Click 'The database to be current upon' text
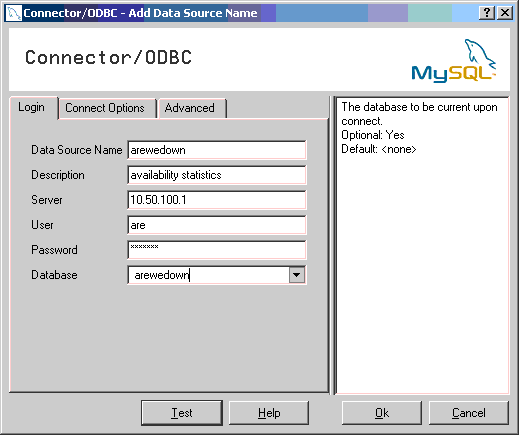519x435 pixels. tap(419, 107)
